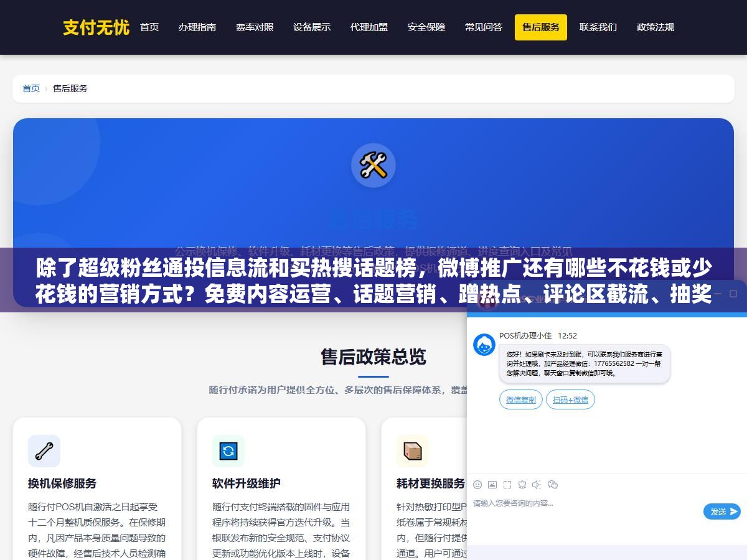Click the 首页 breadcrumb link
Screen dimensions: 747x560
pos(31,88)
